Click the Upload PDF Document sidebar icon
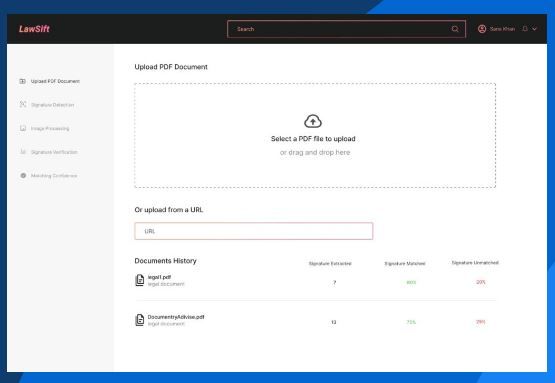Screen dimensions: 555x383 (x=23, y=81)
